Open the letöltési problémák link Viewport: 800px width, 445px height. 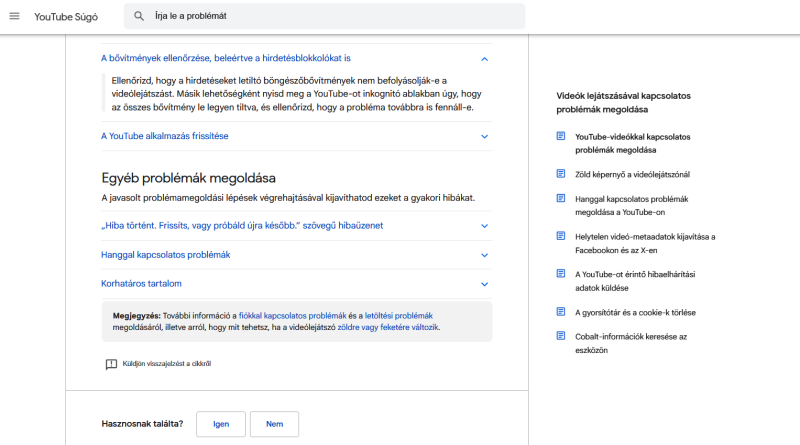click(398, 316)
